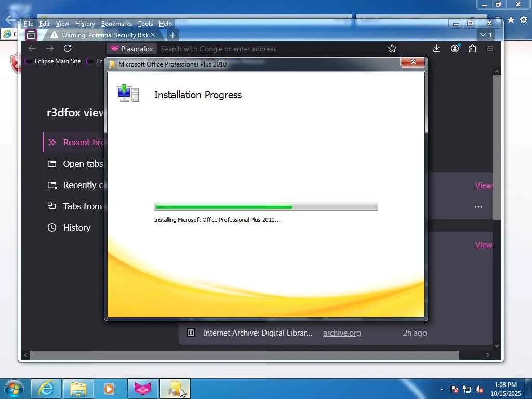Click the Office installer title bar icon
Viewport: 532px width, 399px height.
[x=112, y=64]
